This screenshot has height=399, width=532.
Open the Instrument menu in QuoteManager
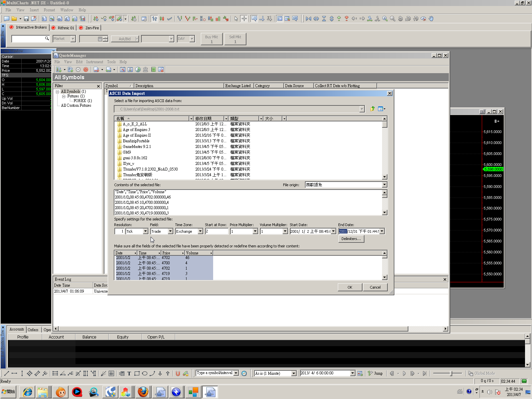[94, 62]
